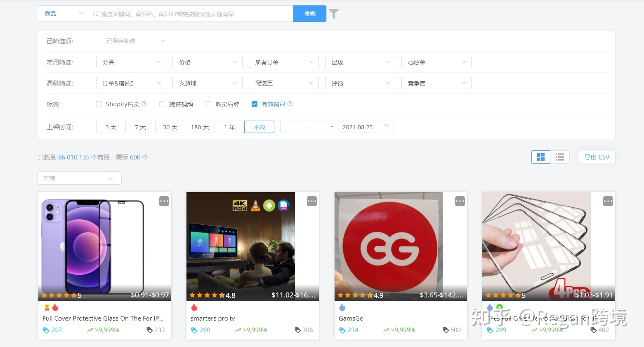The image size is (644, 347).
Task: Expand the 发货地 dropdown
Action: click(x=207, y=83)
